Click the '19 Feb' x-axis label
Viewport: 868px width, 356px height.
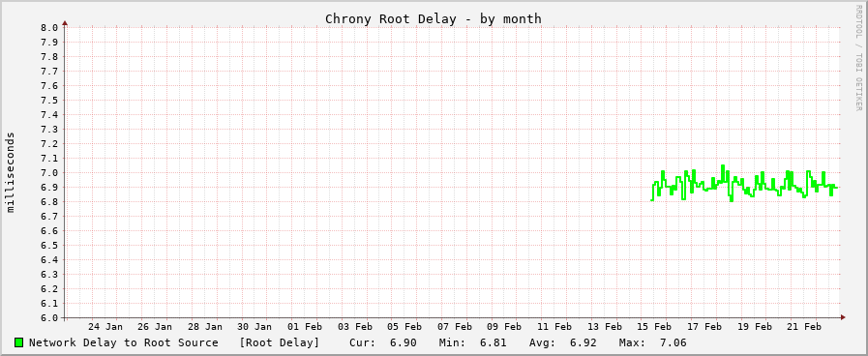pyautogui.click(x=754, y=327)
